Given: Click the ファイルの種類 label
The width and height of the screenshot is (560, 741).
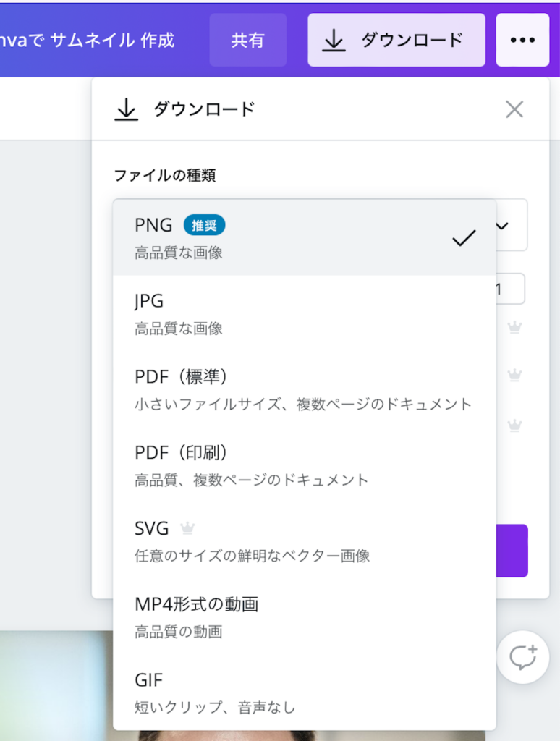Looking at the screenshot, I should [165, 175].
